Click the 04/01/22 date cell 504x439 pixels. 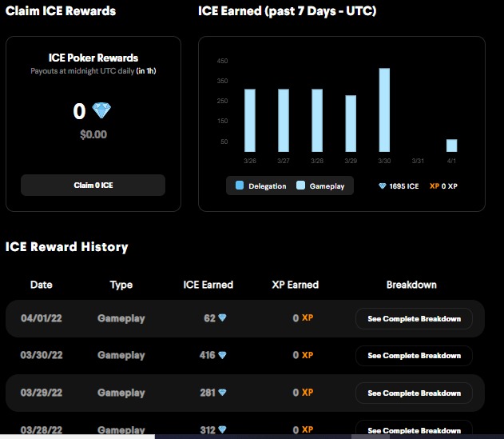point(42,318)
